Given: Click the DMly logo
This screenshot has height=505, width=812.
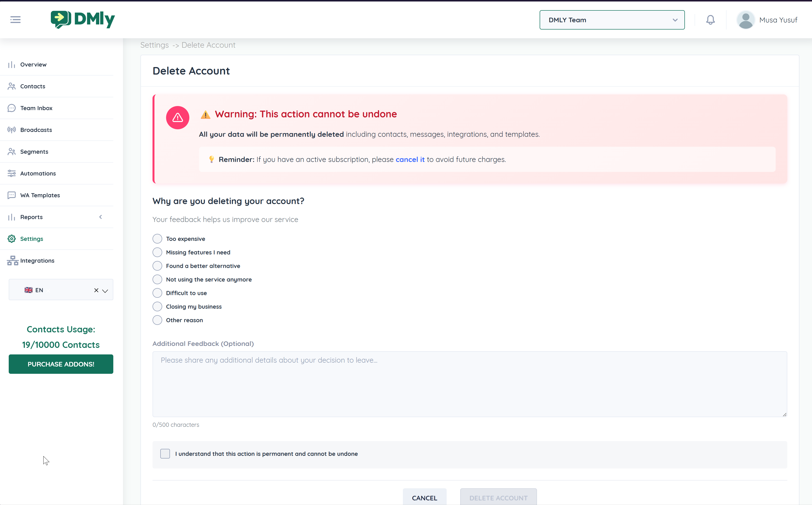Looking at the screenshot, I should 83,19.
